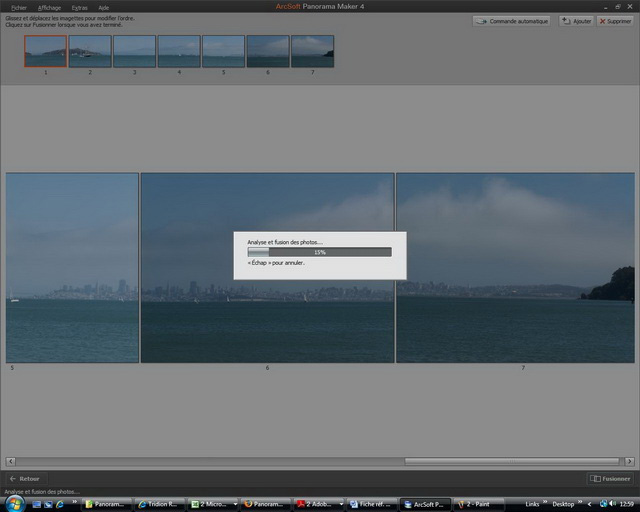This screenshot has width=640, height=512.
Task: Select thumbnail 5 in the photo strip
Action: (x=223, y=51)
